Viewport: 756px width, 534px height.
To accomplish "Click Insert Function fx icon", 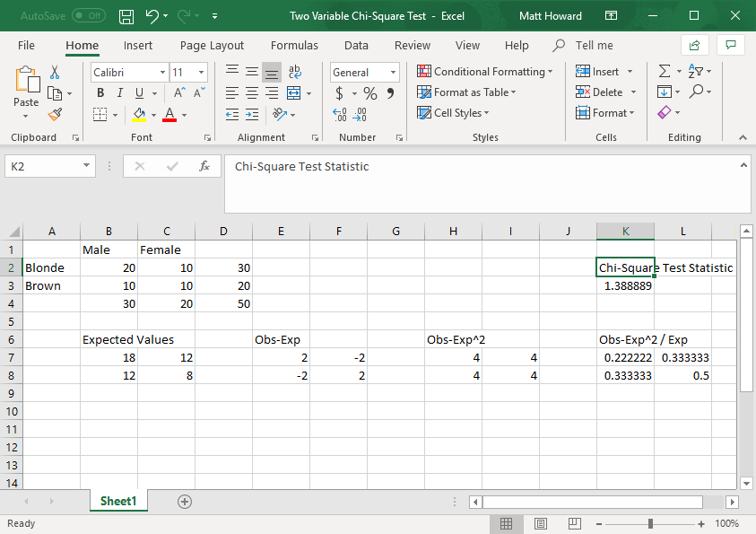I will [204, 166].
